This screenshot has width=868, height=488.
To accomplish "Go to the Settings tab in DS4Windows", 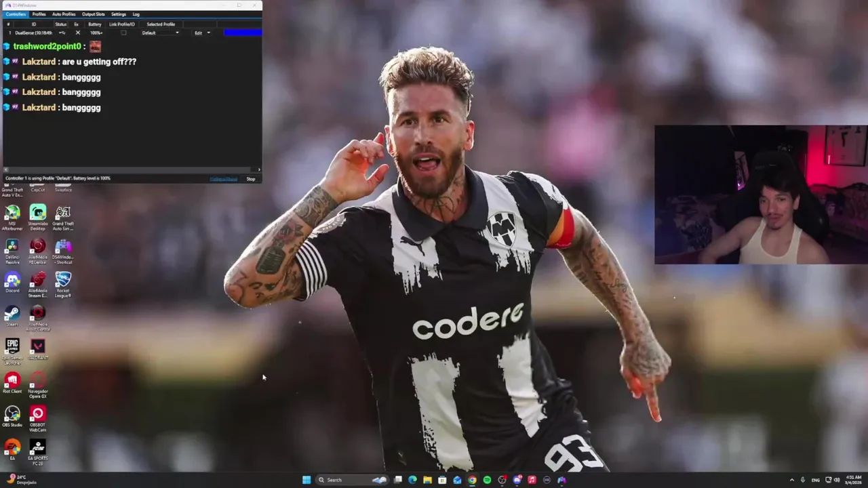I will coord(119,14).
